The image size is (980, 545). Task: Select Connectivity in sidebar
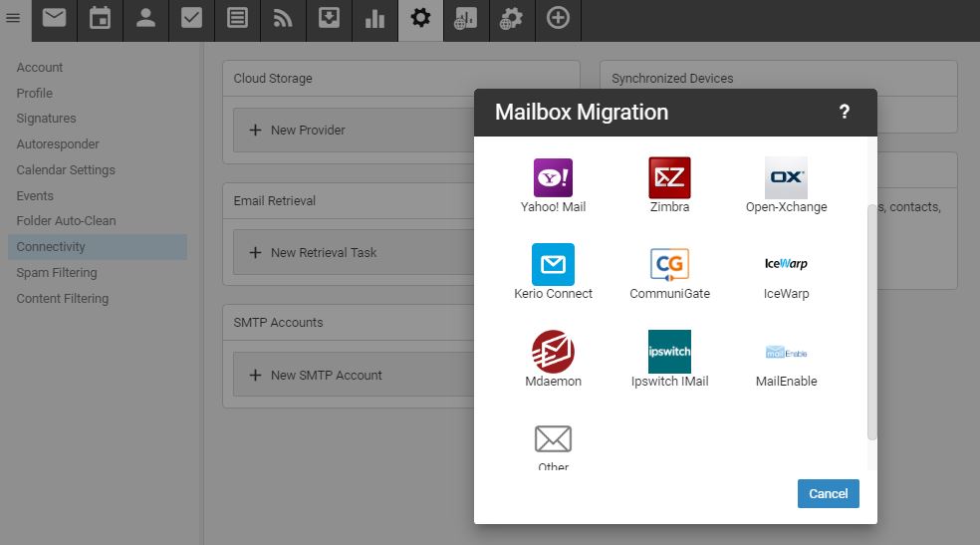[x=98, y=247]
